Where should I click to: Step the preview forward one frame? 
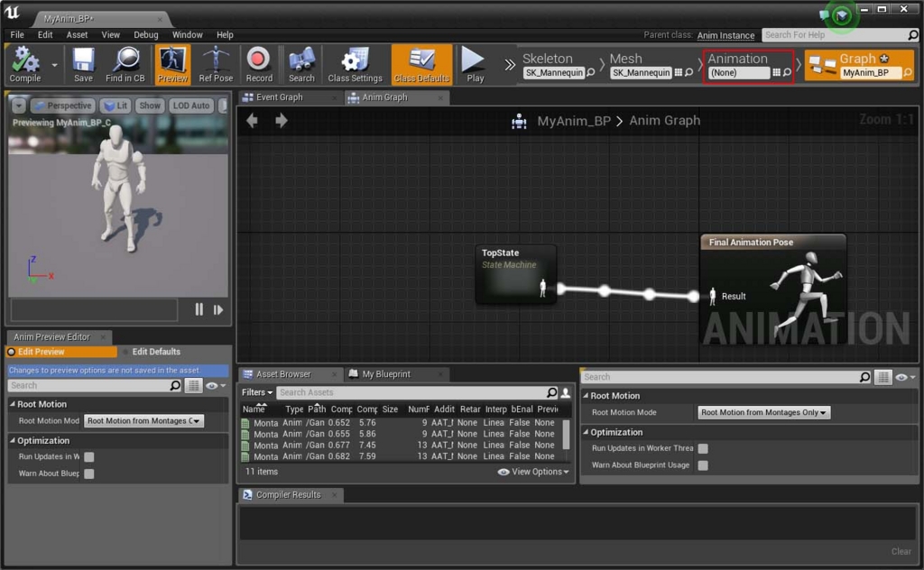218,309
